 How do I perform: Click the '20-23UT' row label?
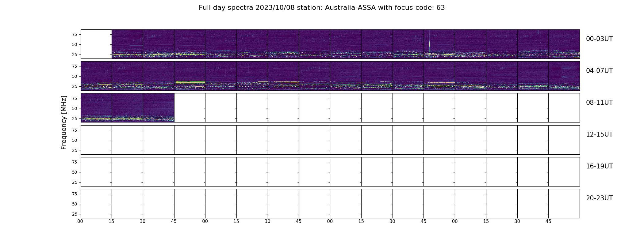point(599,198)
